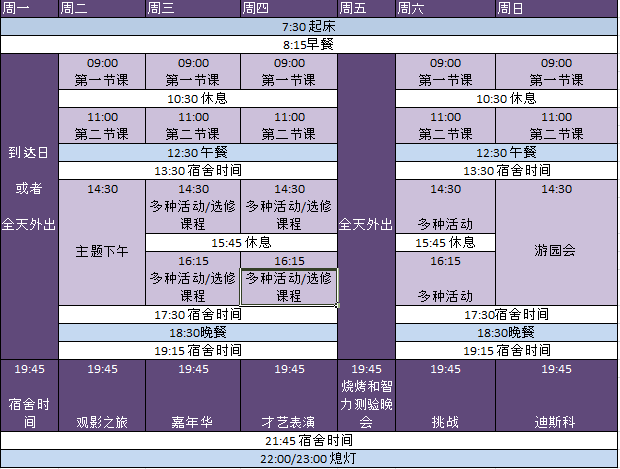Click Saturday's 16:15 多种活动 cell

pos(446,278)
